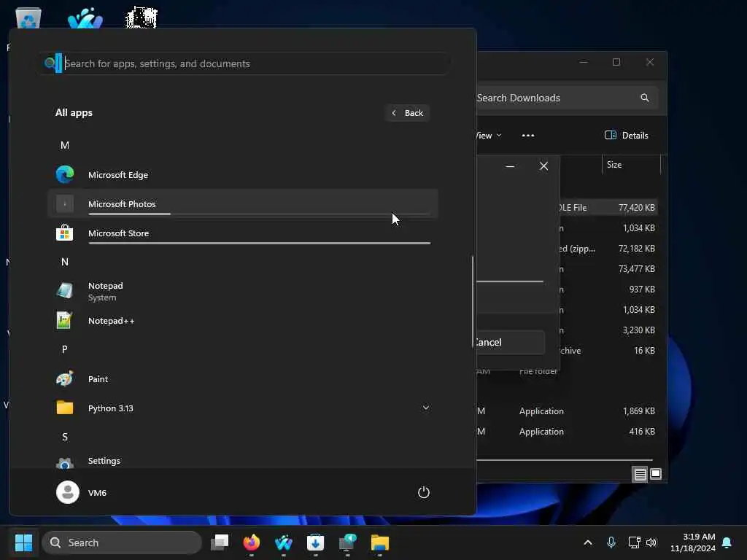Select the 1,869 KB Application row

567,411
